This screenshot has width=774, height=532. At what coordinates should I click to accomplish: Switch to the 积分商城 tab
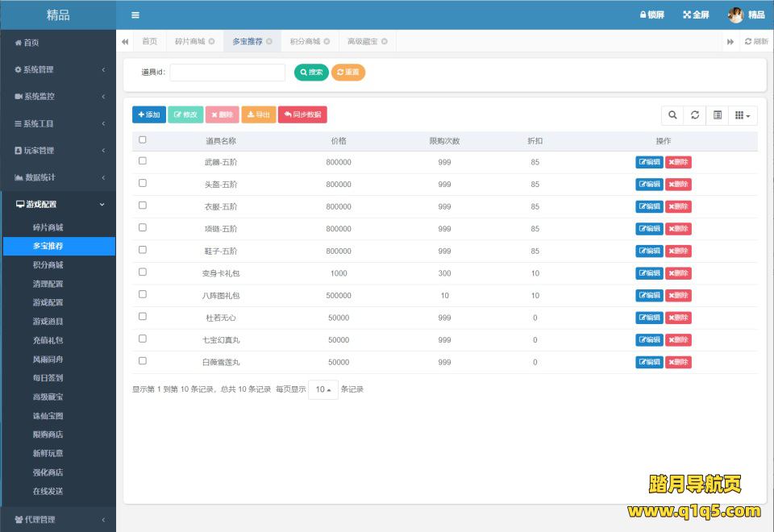(x=305, y=41)
